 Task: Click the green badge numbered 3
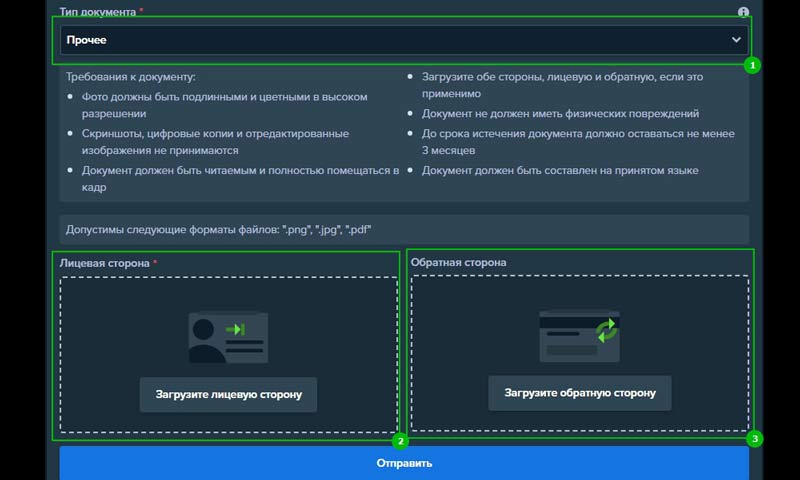coord(755,438)
